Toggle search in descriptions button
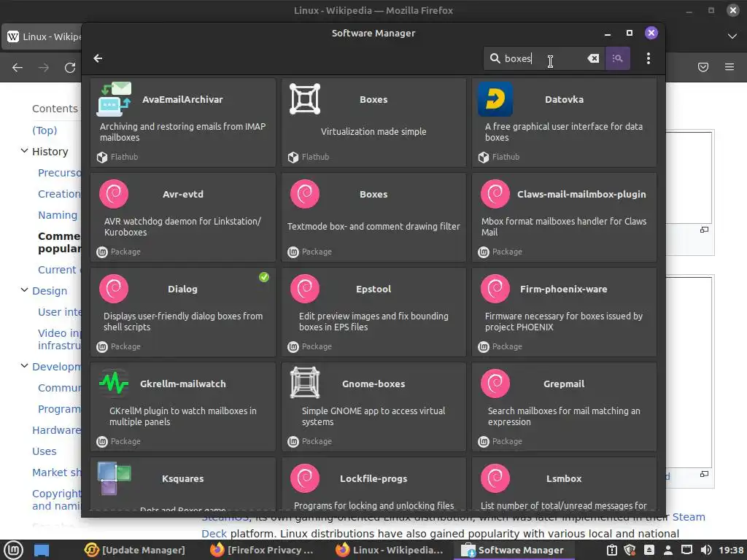This screenshot has height=560, width=747. [617, 58]
